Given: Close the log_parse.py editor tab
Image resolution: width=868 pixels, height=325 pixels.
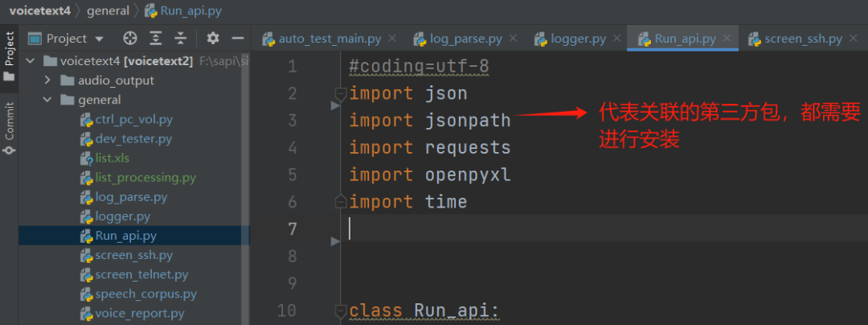Looking at the screenshot, I should (x=513, y=38).
